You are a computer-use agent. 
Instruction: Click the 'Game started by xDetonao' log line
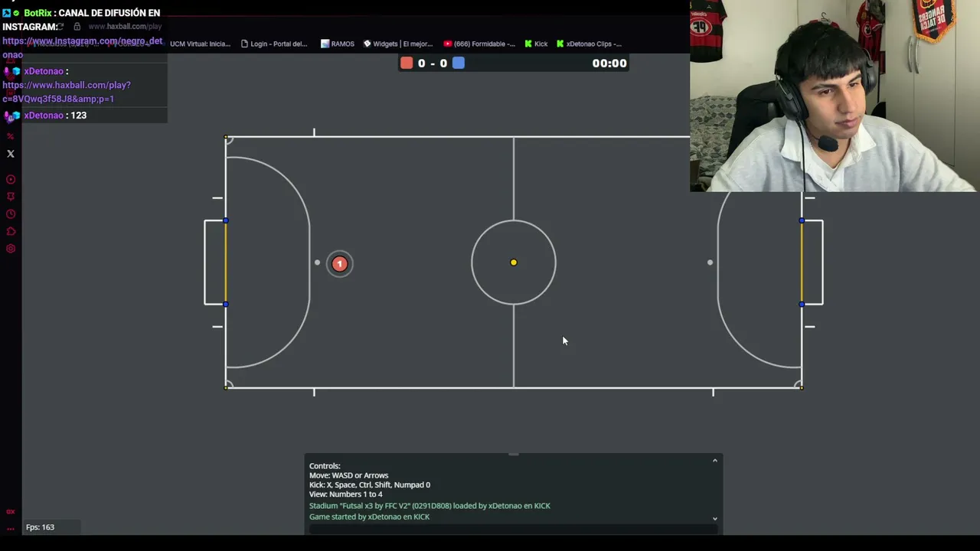pos(369,517)
